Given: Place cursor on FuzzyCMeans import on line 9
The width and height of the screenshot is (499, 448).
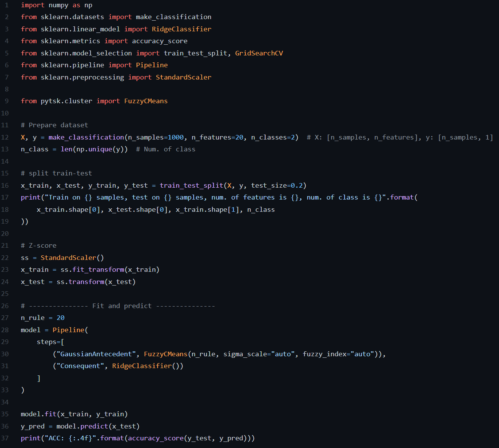Looking at the screenshot, I should [146, 101].
